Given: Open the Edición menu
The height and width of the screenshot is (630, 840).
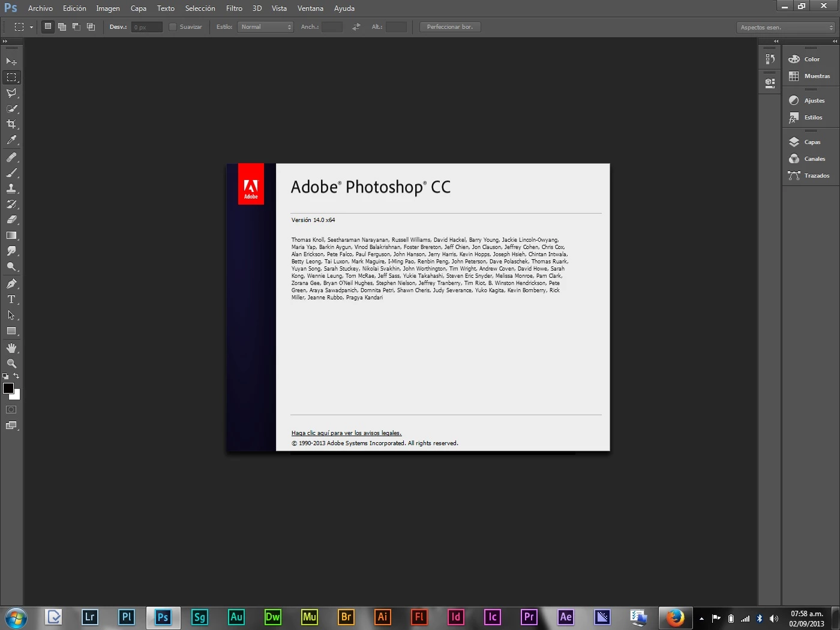Looking at the screenshot, I should point(74,8).
